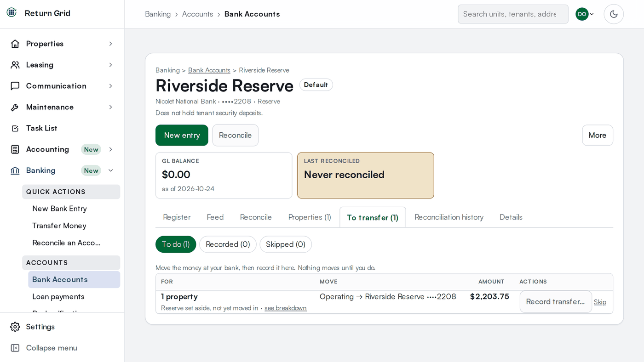This screenshot has width=644, height=362.
Task: Toggle dark mode with moon icon
Action: point(614,14)
